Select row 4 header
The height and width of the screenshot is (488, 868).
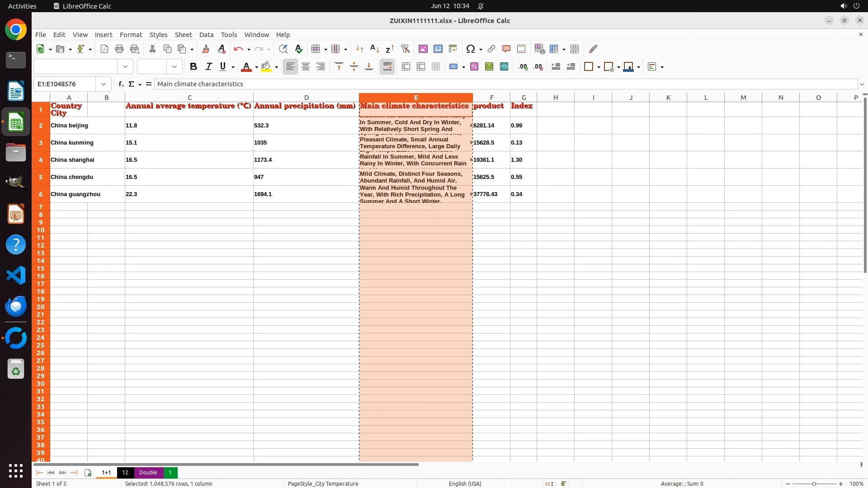(41, 160)
